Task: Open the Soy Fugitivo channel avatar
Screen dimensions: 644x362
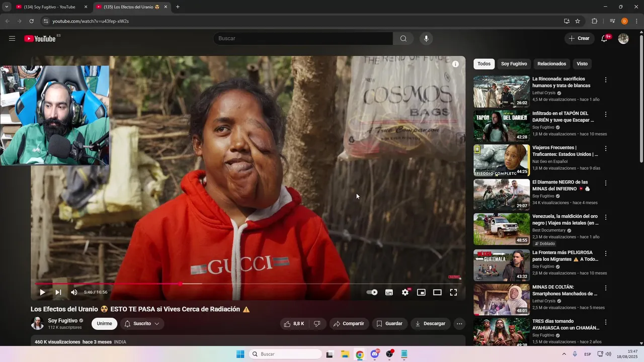Action: [x=38, y=324]
